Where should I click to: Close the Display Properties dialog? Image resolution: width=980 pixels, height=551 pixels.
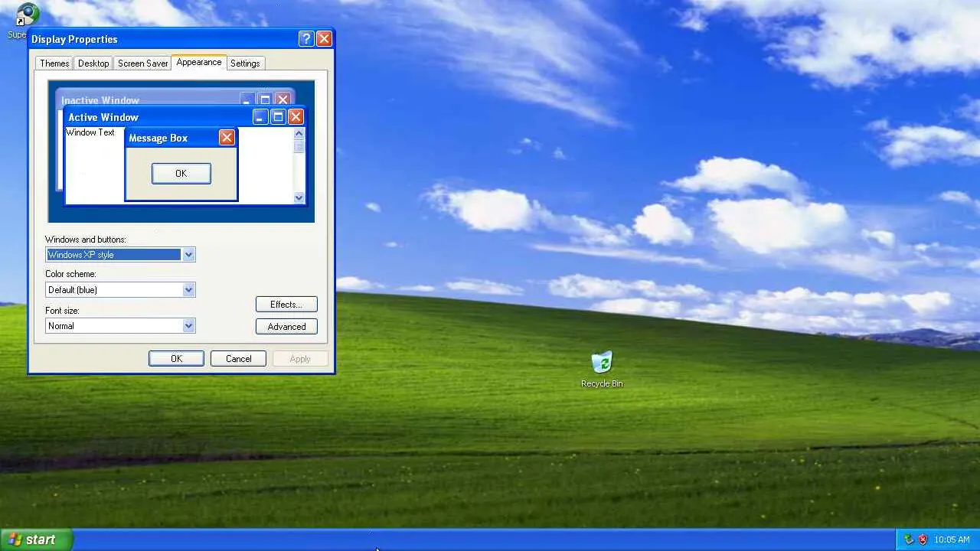tap(324, 39)
